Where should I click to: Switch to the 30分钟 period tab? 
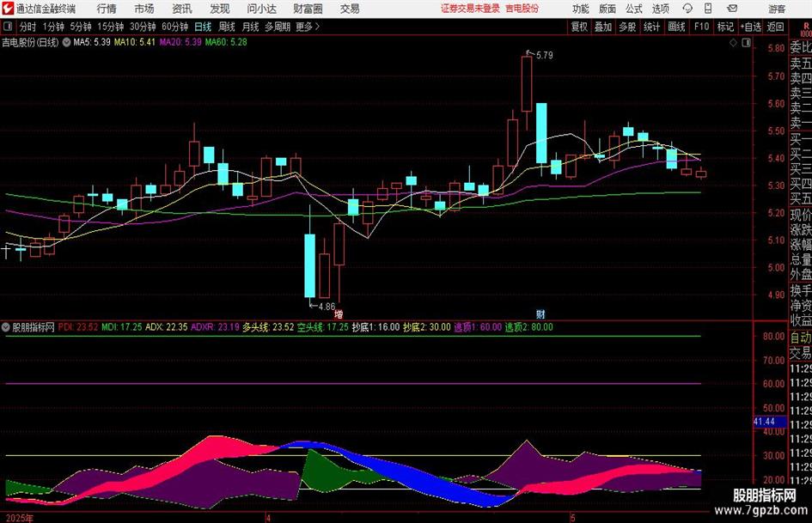coord(143,27)
